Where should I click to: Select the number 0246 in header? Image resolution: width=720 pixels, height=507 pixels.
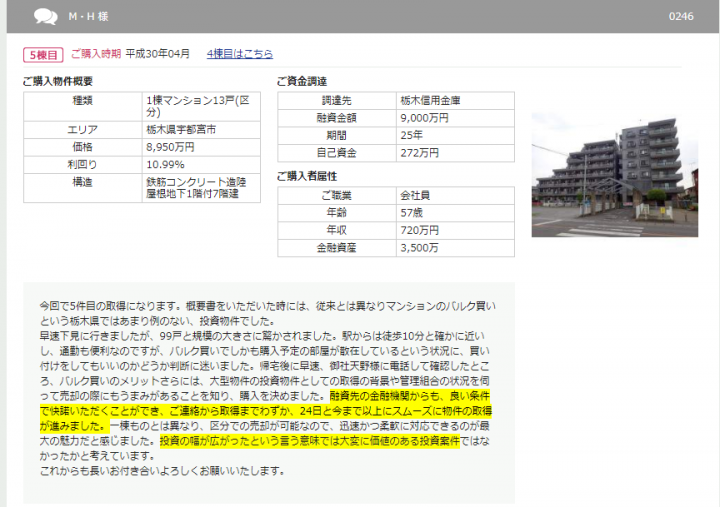(x=681, y=17)
